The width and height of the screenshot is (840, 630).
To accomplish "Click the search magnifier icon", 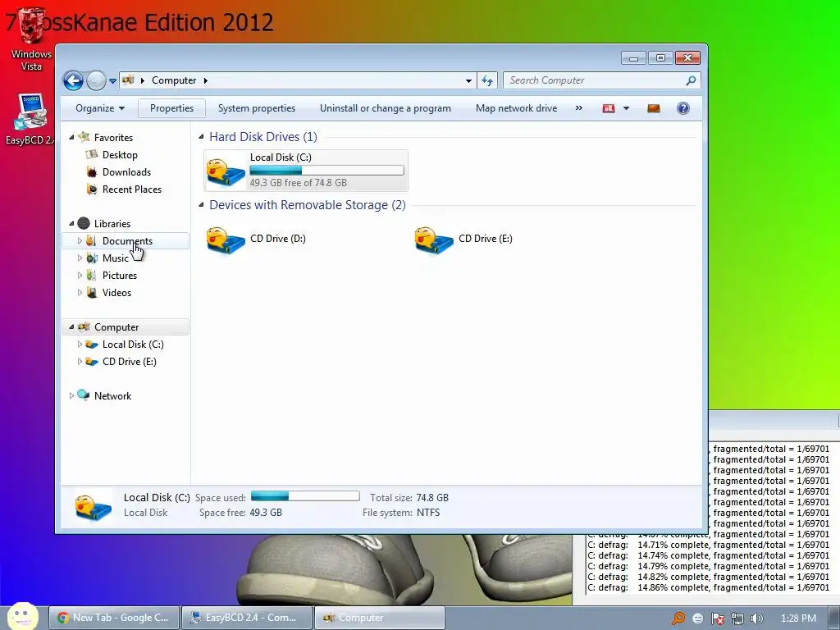I will coord(691,80).
